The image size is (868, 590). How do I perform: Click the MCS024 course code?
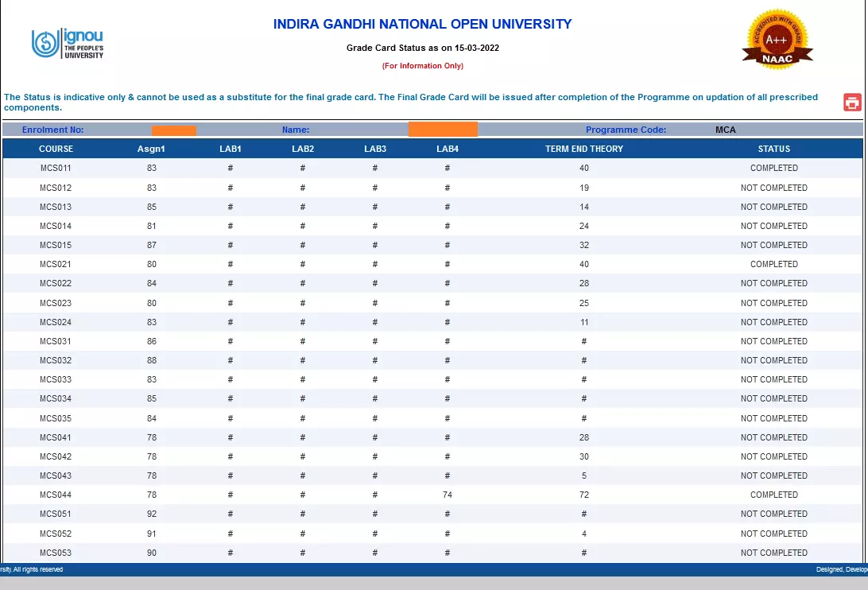pyautogui.click(x=56, y=322)
